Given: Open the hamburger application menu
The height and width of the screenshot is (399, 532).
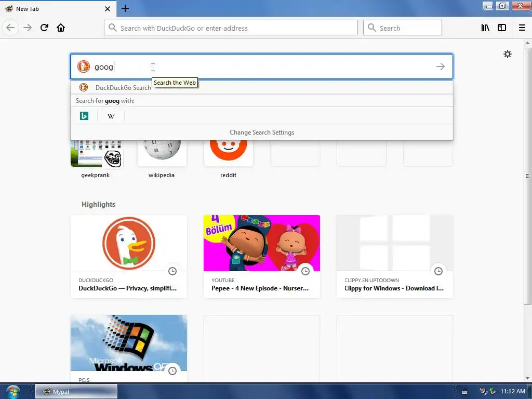Looking at the screenshot, I should pos(522,28).
